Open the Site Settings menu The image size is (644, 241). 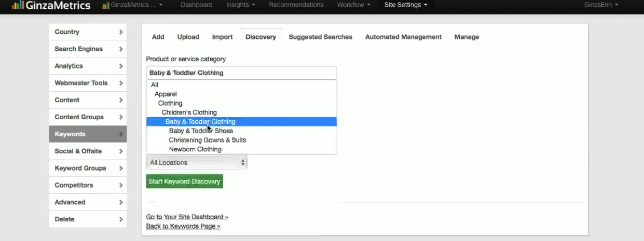pos(406,5)
